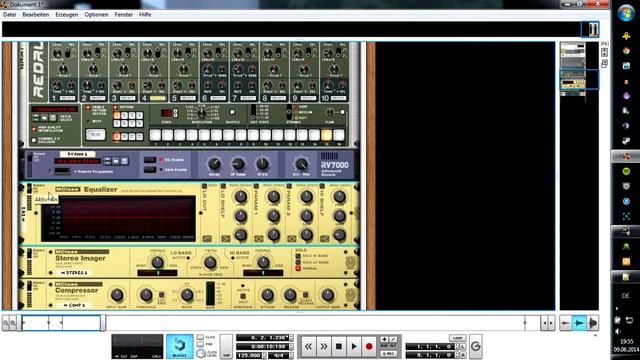
Task: Click Redrum step 16 button
Action: pyautogui.click(x=339, y=135)
